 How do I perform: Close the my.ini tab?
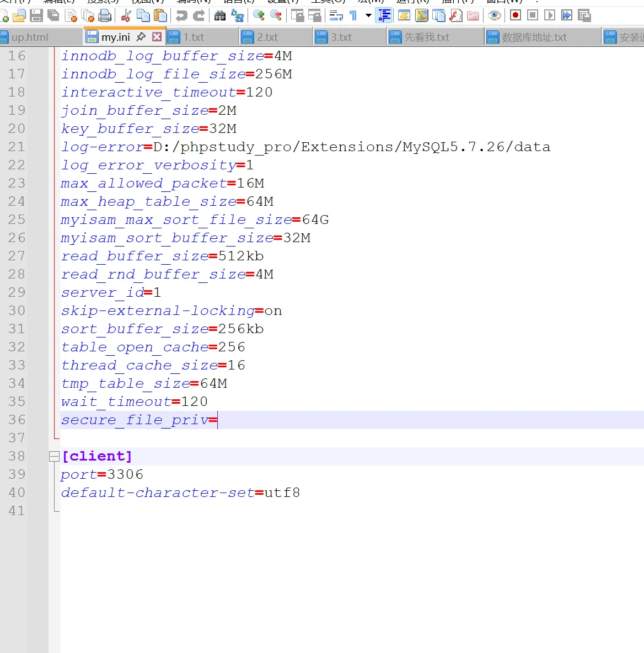click(157, 37)
